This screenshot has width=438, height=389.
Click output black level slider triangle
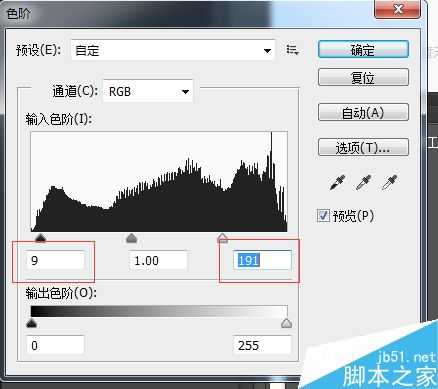pos(32,323)
